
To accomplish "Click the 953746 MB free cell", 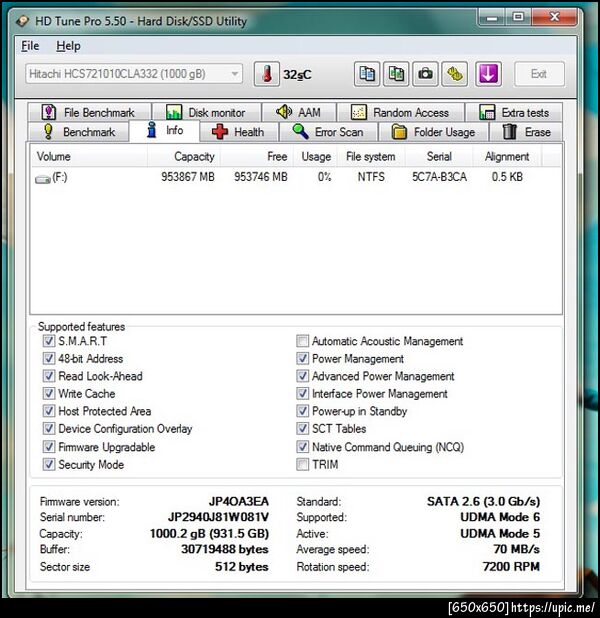I will pos(261,177).
